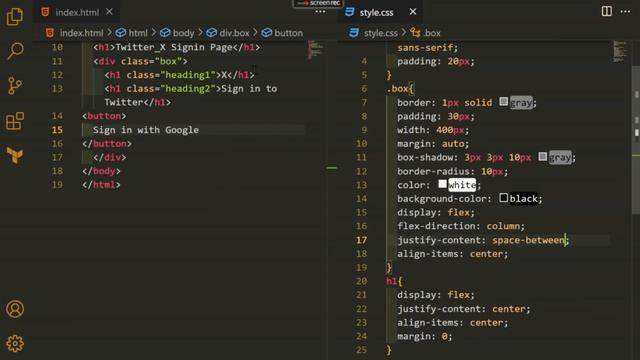Open the Terraform extension view

point(15,156)
